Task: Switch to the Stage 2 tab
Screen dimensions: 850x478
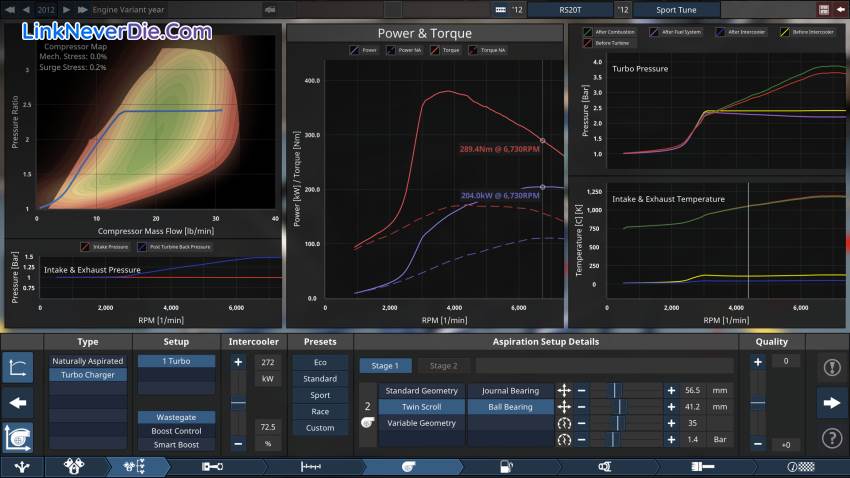Action: pos(443,366)
